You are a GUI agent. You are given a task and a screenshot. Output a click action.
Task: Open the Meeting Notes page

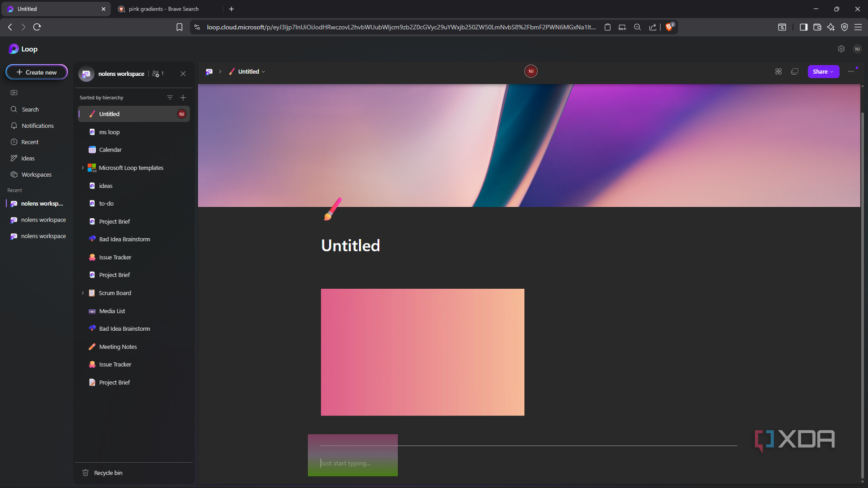pyautogui.click(x=117, y=347)
